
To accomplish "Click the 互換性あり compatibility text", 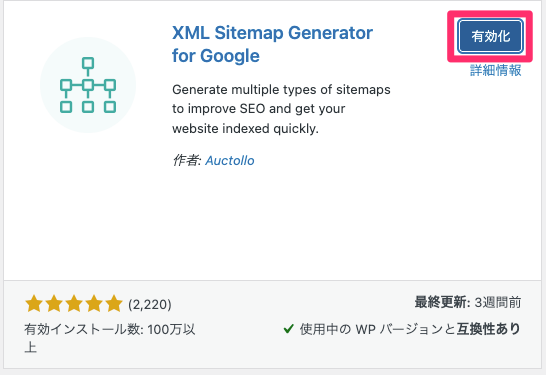I will [489, 328].
